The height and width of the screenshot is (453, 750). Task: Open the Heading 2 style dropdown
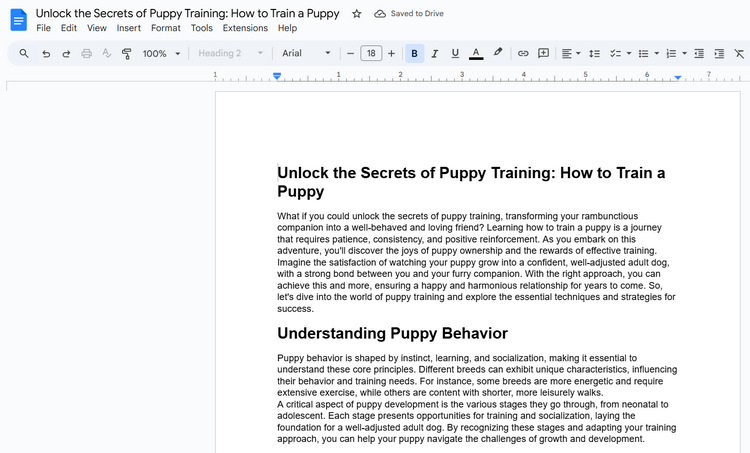pos(230,53)
